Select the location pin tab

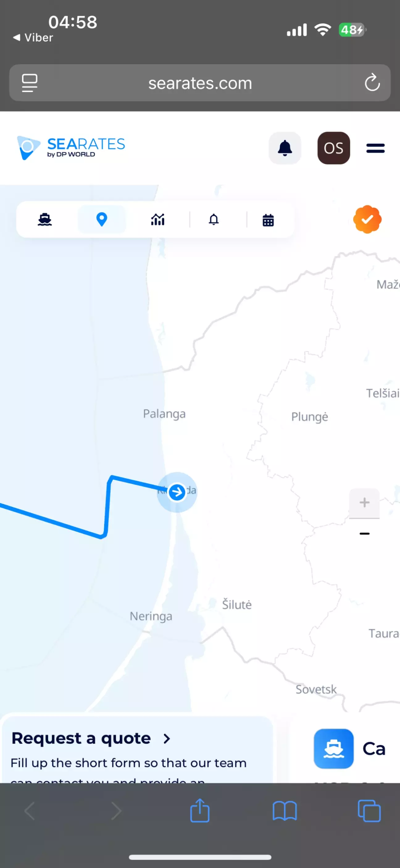coord(102,219)
